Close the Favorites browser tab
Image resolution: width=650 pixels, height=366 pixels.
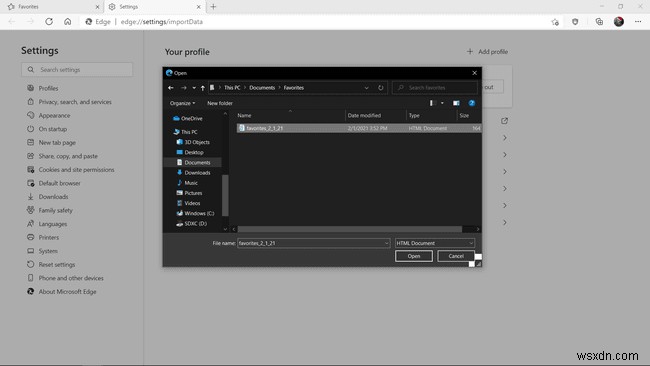(x=97, y=7)
